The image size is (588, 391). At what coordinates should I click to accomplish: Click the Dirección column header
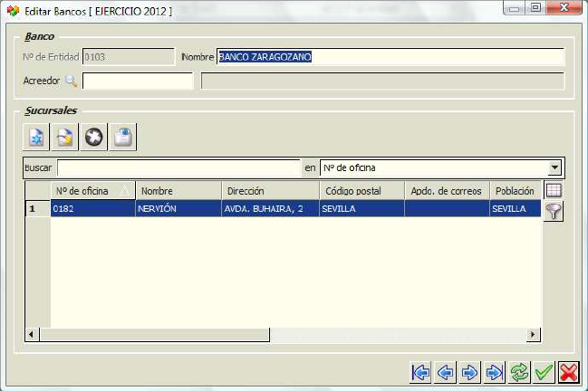pyautogui.click(x=270, y=191)
